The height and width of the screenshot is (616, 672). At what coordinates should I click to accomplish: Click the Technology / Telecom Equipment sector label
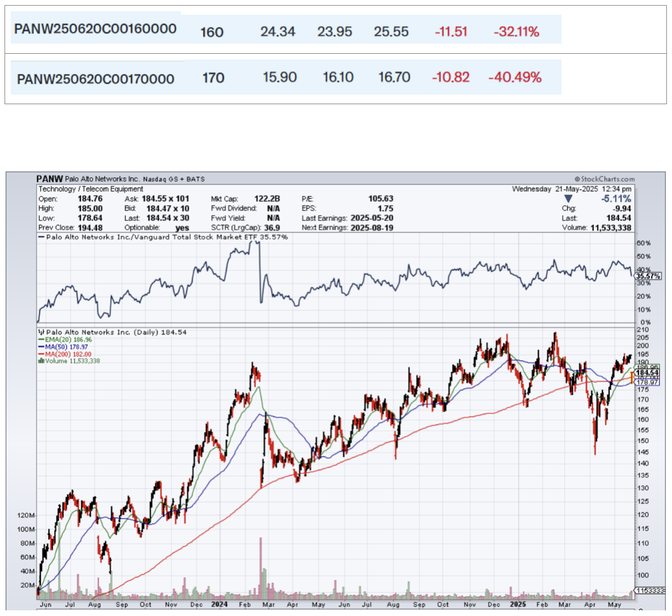point(91,189)
